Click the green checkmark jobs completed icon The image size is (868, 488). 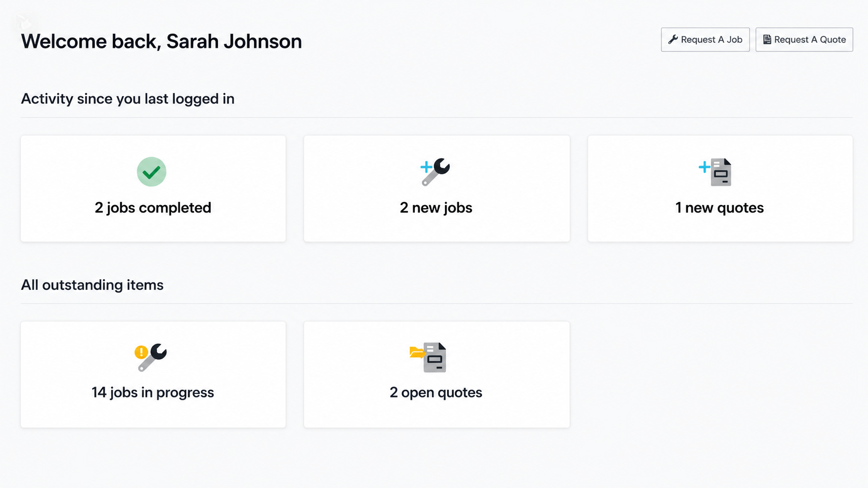click(x=152, y=172)
